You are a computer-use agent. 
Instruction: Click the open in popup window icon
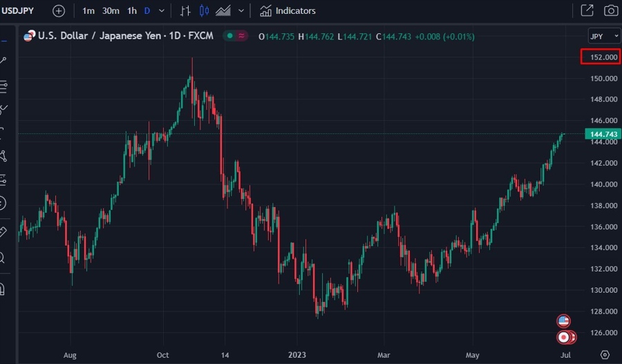(587, 10)
